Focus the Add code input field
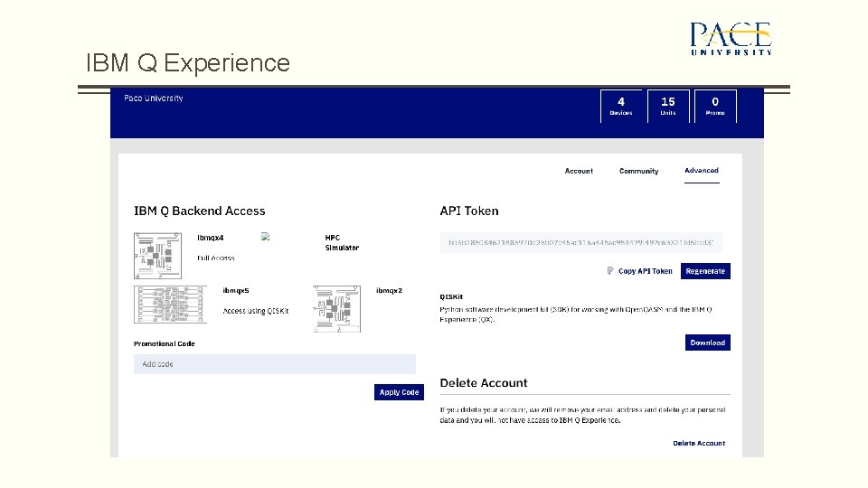Screen dimensions: 868x488 click(x=275, y=364)
